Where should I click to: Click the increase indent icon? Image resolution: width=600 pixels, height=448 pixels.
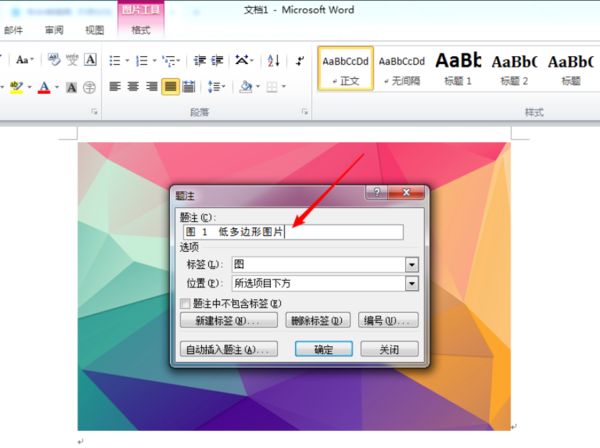[217, 60]
